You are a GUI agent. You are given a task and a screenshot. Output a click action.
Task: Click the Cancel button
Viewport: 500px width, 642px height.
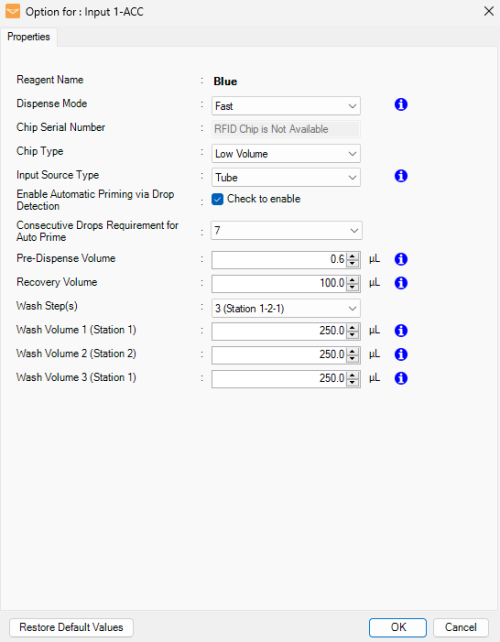pos(461,627)
